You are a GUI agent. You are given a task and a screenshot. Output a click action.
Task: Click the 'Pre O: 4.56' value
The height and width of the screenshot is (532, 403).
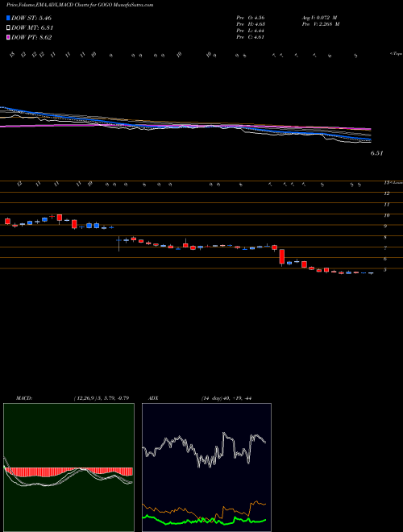coord(251,17)
